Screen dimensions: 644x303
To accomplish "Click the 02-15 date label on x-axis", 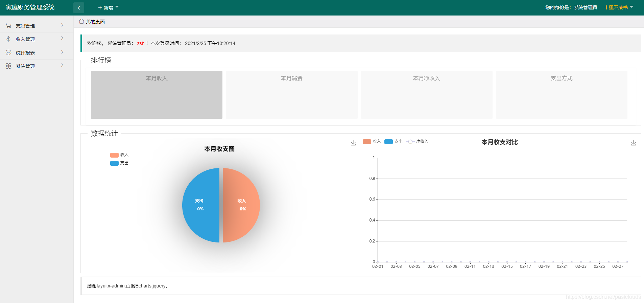I will tap(507, 266).
